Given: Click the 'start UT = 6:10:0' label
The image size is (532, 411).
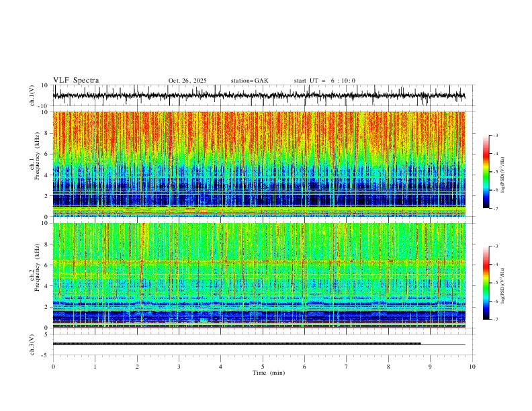Looking at the screenshot, I should click(324, 81).
